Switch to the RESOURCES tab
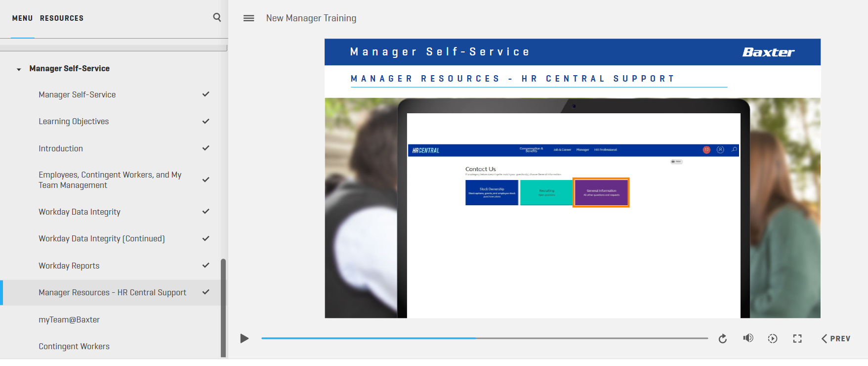The width and height of the screenshot is (868, 366). (x=62, y=18)
